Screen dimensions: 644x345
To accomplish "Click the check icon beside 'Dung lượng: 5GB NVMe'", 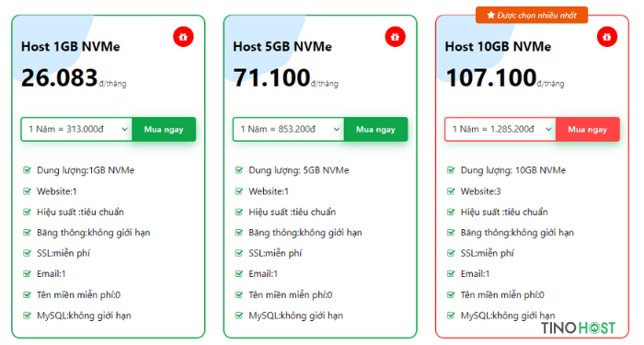I will 239,170.
